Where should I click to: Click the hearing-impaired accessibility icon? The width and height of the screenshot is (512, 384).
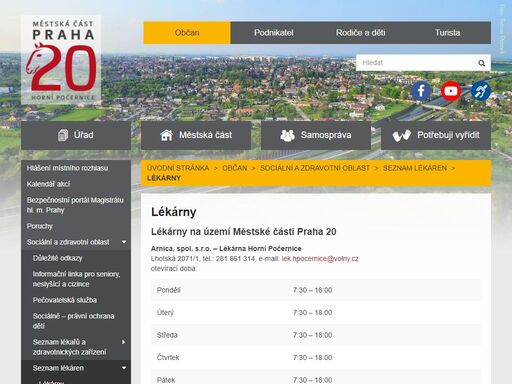(481, 91)
